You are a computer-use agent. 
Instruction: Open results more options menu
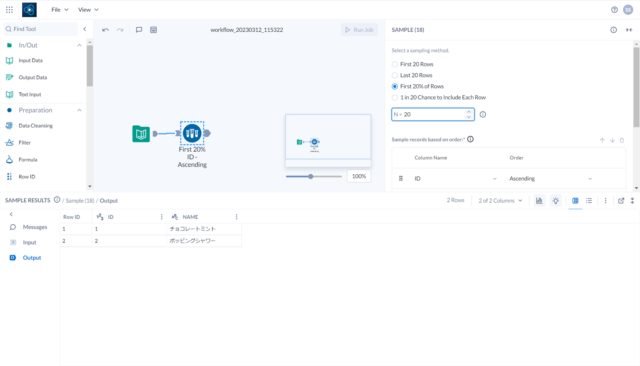[606, 201]
